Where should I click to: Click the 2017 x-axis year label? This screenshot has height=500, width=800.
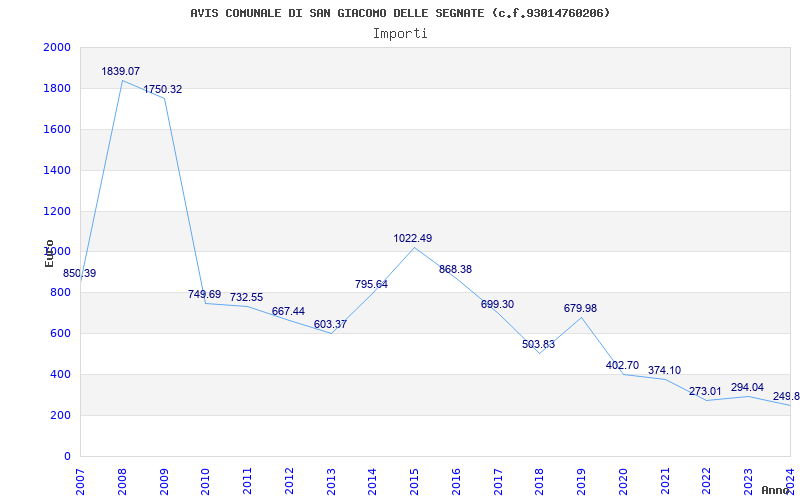click(x=498, y=481)
